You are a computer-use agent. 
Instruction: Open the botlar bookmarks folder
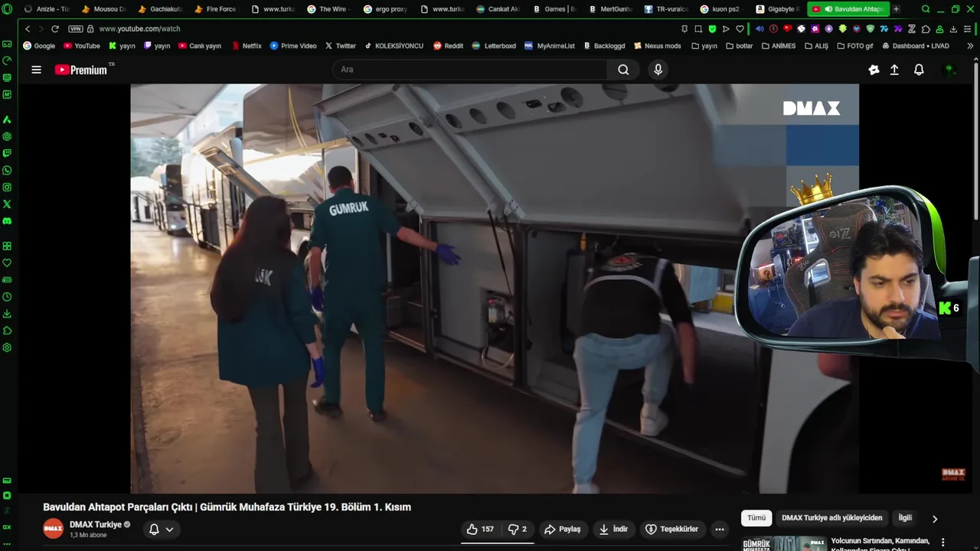739,46
